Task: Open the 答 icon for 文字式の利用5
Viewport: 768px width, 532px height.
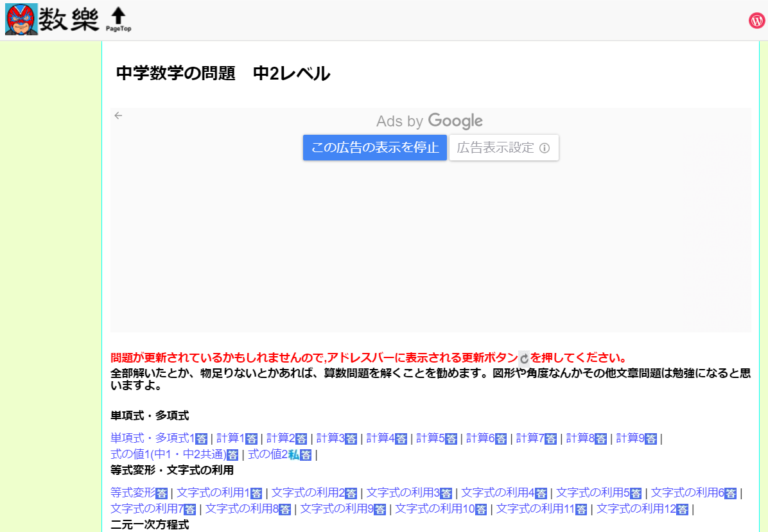Action: [635, 493]
